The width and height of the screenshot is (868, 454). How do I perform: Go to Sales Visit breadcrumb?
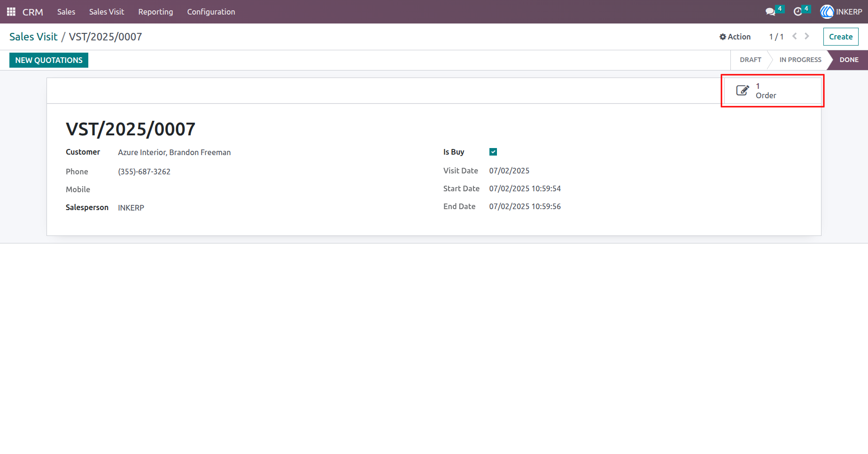33,37
